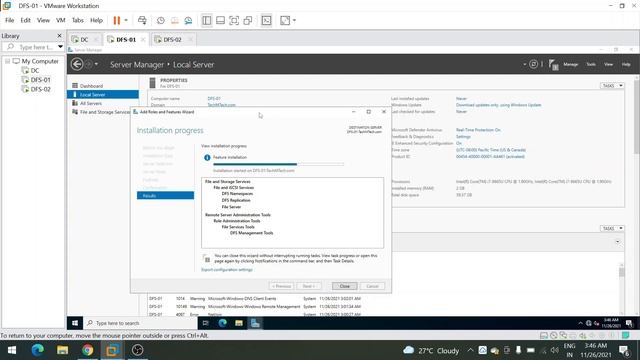Open the Properties TASKS dropdown
Image resolution: width=640 pixels, height=360 pixels.
pyautogui.click(x=612, y=86)
